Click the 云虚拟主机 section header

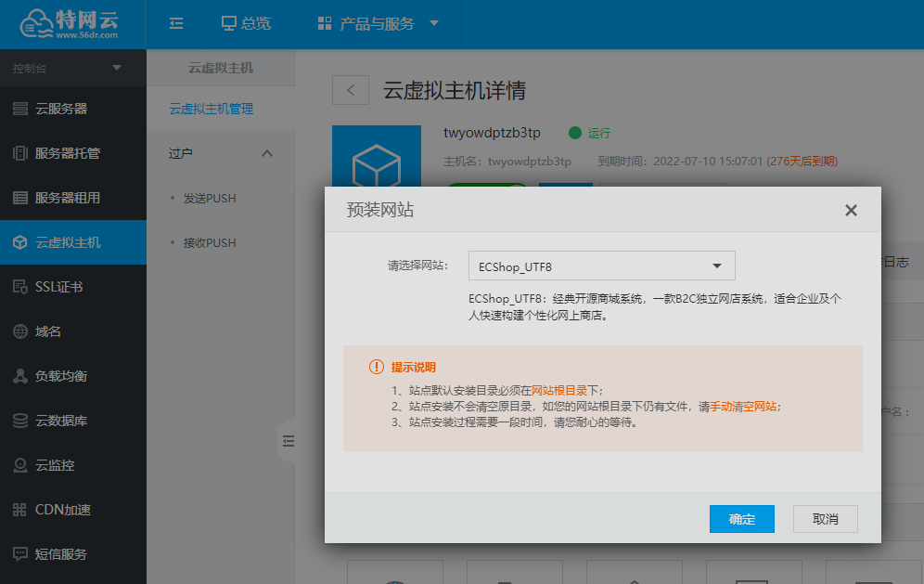pyautogui.click(x=221, y=68)
